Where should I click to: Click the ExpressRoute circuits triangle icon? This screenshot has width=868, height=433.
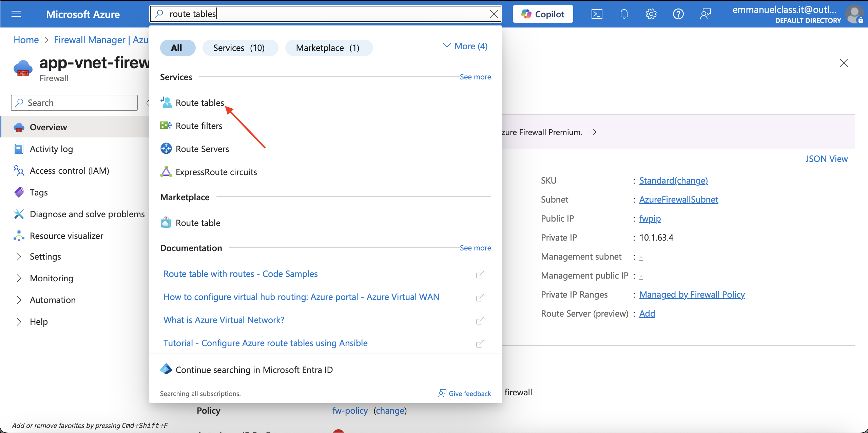(x=166, y=172)
